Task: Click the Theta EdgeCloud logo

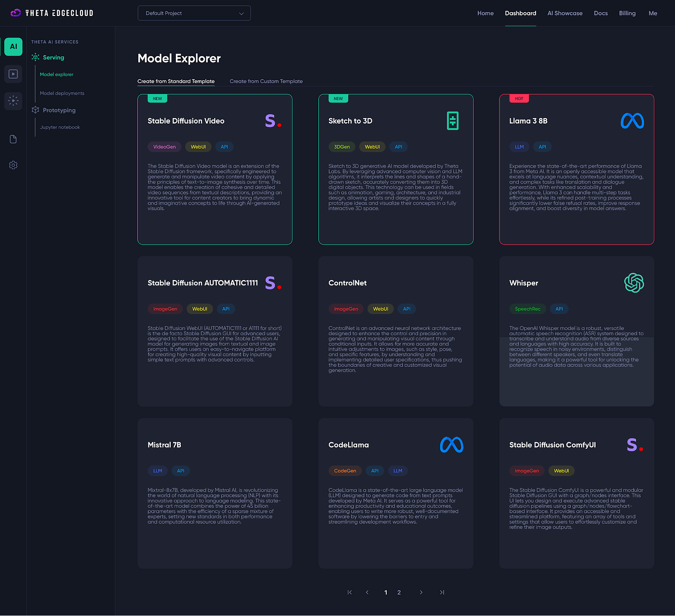Action: point(52,13)
